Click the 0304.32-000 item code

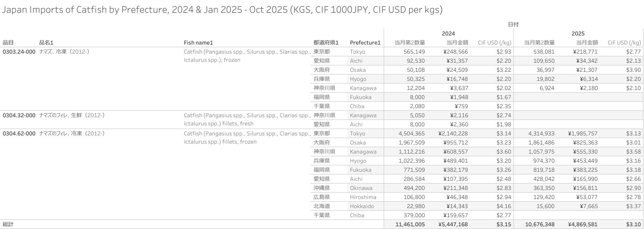click(x=19, y=115)
